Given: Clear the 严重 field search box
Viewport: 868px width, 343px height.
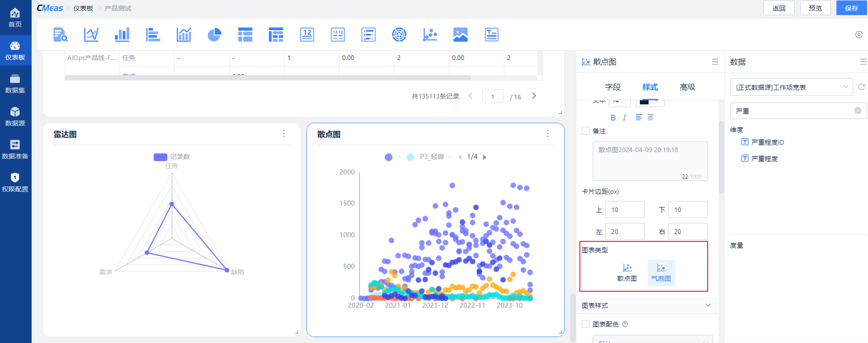Looking at the screenshot, I should [858, 110].
